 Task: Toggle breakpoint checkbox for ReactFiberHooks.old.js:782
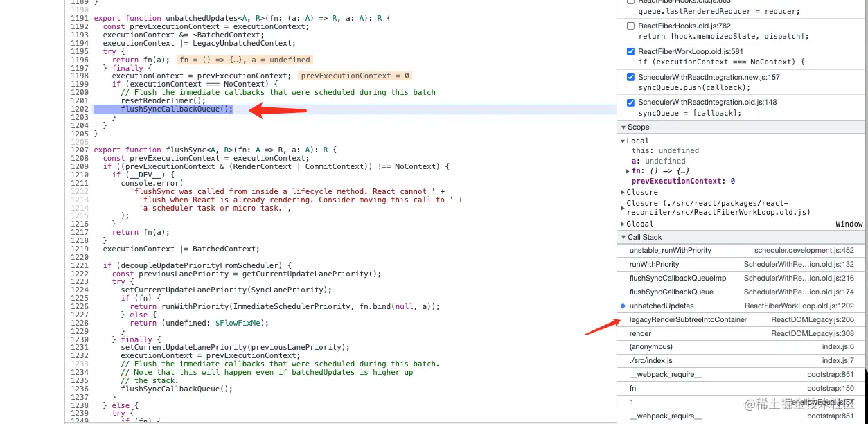tap(630, 26)
